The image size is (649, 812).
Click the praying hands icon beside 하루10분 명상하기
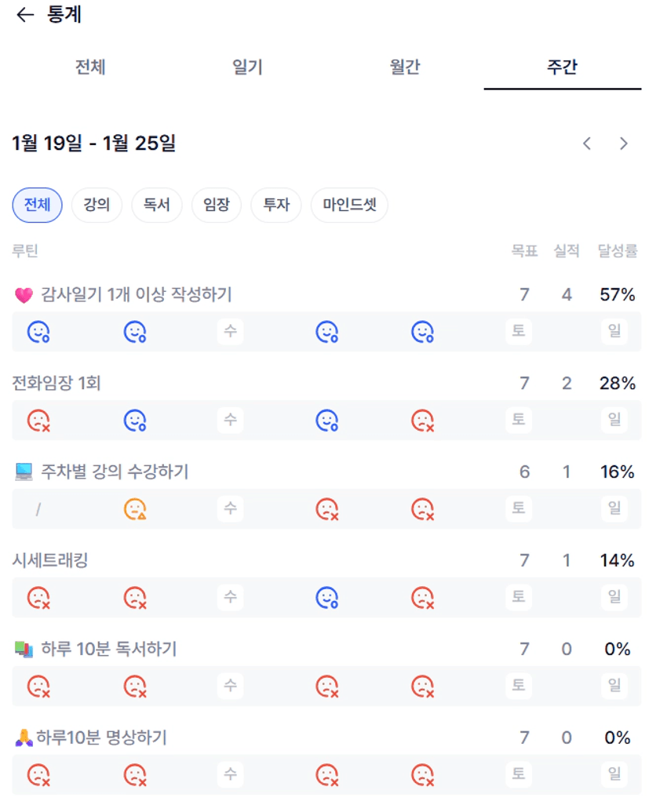24,738
